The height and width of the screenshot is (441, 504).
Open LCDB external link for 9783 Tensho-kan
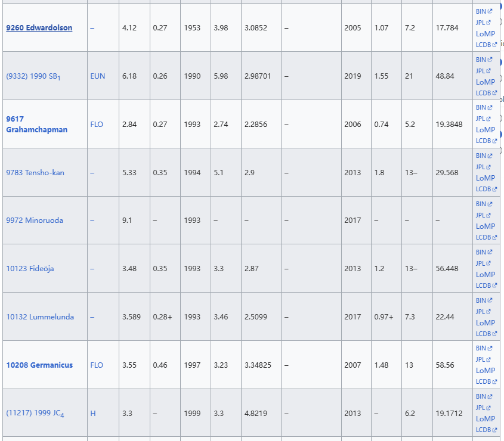tap(483, 189)
